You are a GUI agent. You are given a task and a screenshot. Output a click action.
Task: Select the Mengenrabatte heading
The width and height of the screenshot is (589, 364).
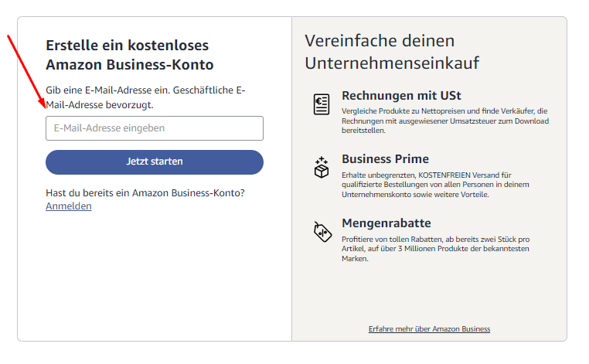386,223
